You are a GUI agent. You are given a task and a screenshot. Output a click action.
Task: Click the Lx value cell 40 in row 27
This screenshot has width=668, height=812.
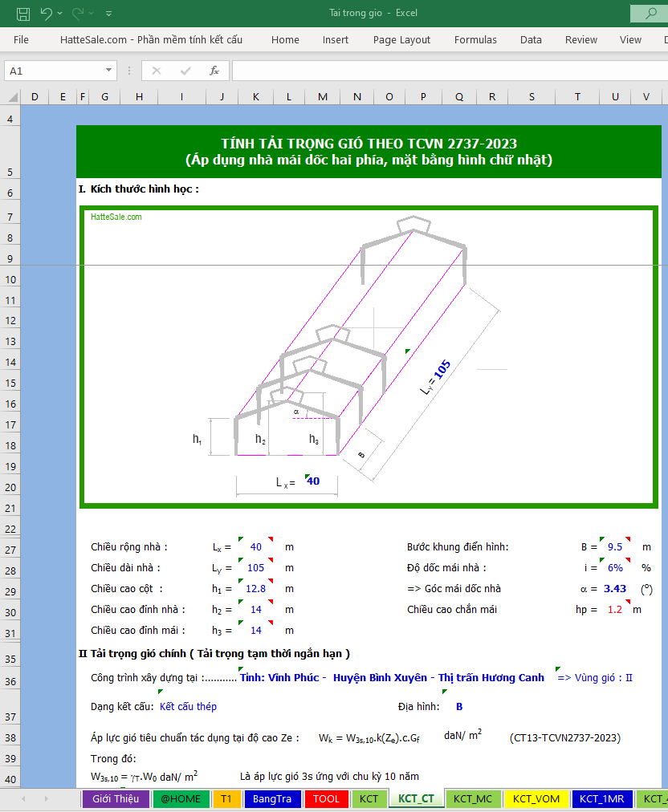pyautogui.click(x=256, y=547)
